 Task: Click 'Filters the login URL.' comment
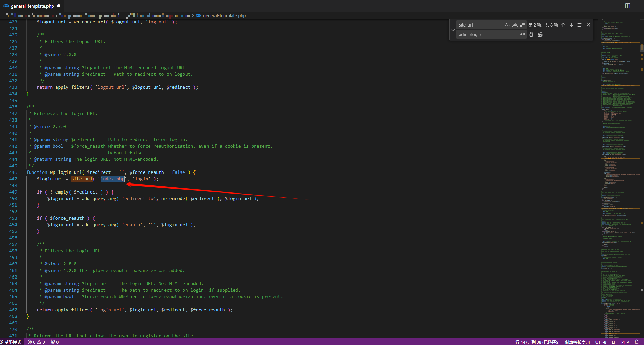pos(74,251)
